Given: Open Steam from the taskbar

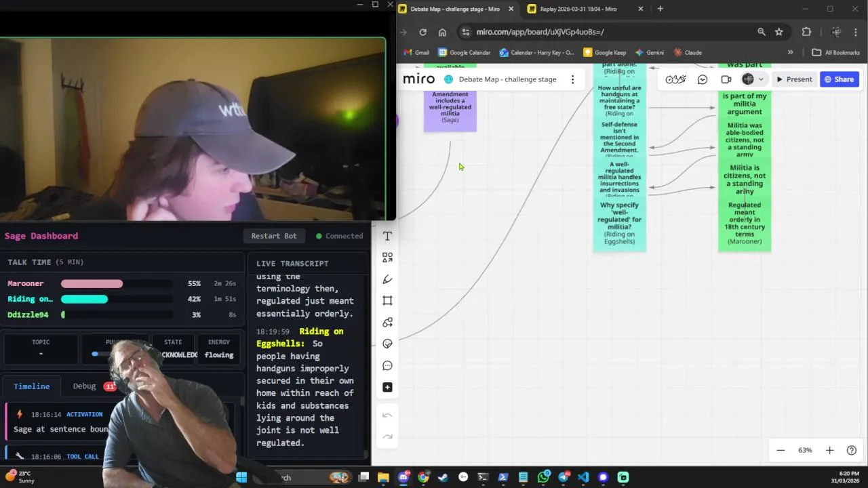Looking at the screenshot, I should 443,477.
